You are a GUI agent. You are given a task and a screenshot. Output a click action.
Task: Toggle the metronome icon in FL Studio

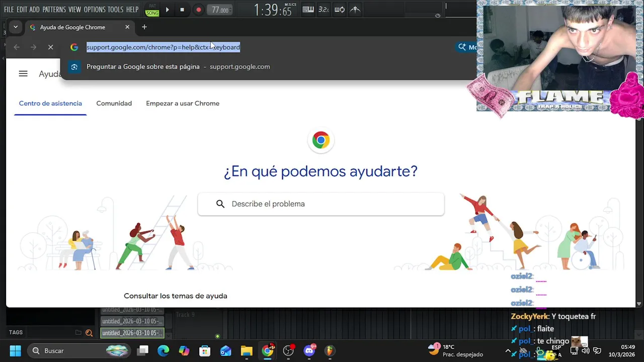(x=355, y=10)
